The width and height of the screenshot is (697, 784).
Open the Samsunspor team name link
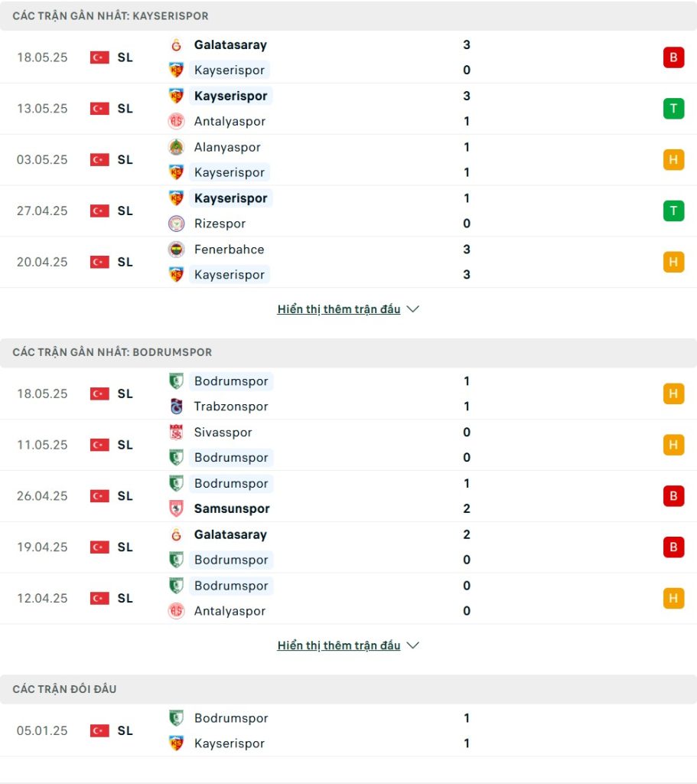(x=232, y=508)
